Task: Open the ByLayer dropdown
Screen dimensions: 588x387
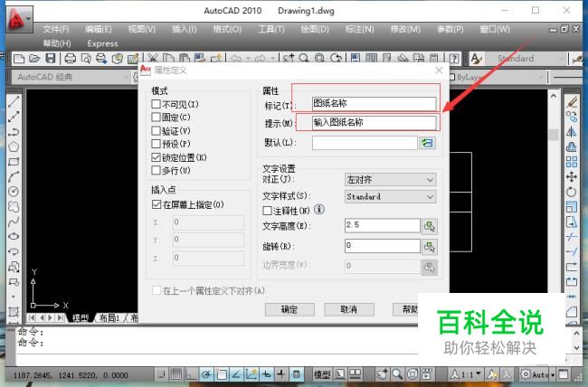Action: (497, 77)
